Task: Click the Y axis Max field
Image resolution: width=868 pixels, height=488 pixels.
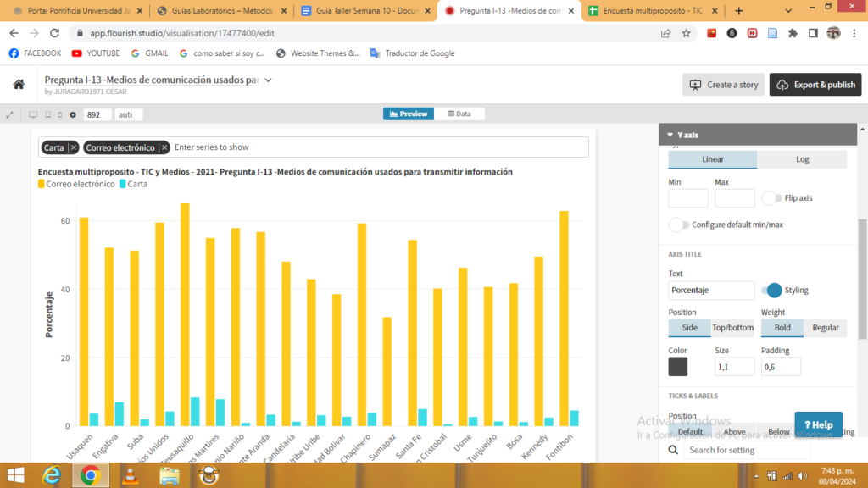Action: [735, 198]
